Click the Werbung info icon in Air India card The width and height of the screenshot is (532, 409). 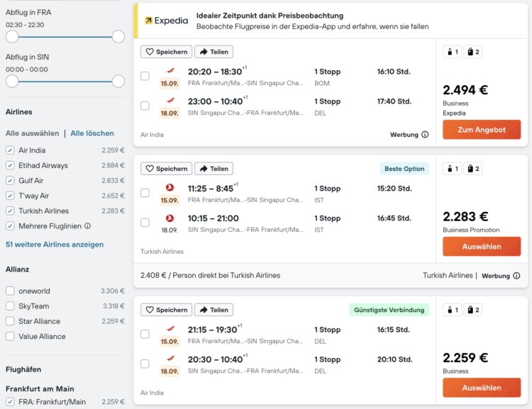425,135
